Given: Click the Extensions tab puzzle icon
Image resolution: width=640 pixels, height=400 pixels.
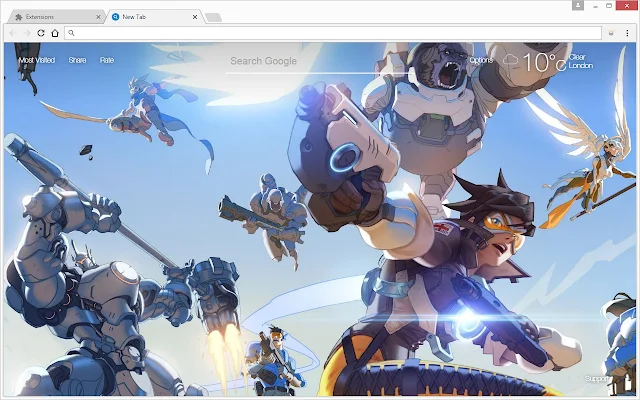Looking at the screenshot, I should click(x=18, y=17).
